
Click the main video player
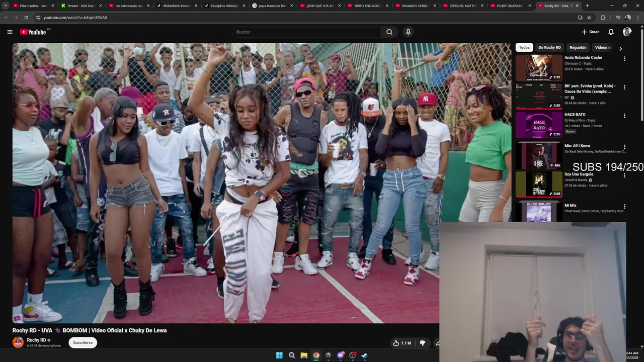click(262, 183)
